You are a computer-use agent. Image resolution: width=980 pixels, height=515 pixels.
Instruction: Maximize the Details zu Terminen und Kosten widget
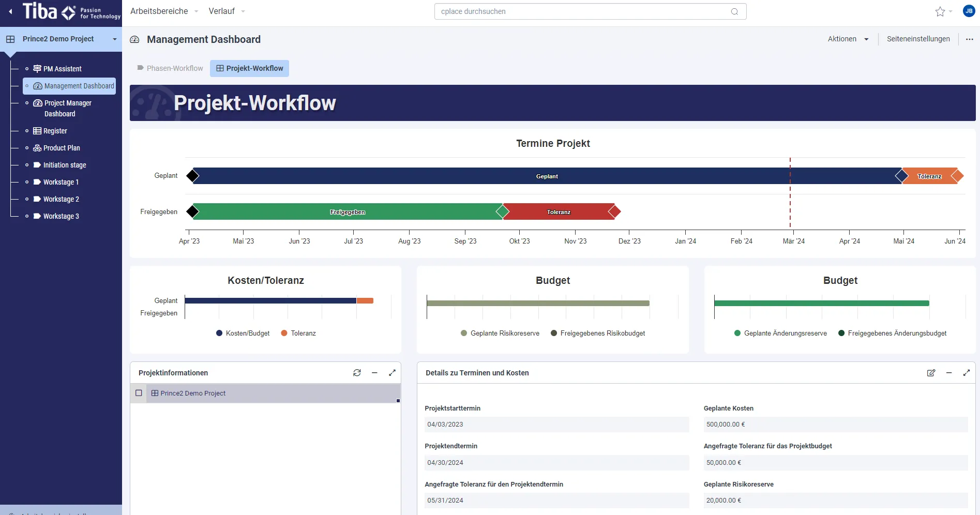pyautogui.click(x=967, y=373)
